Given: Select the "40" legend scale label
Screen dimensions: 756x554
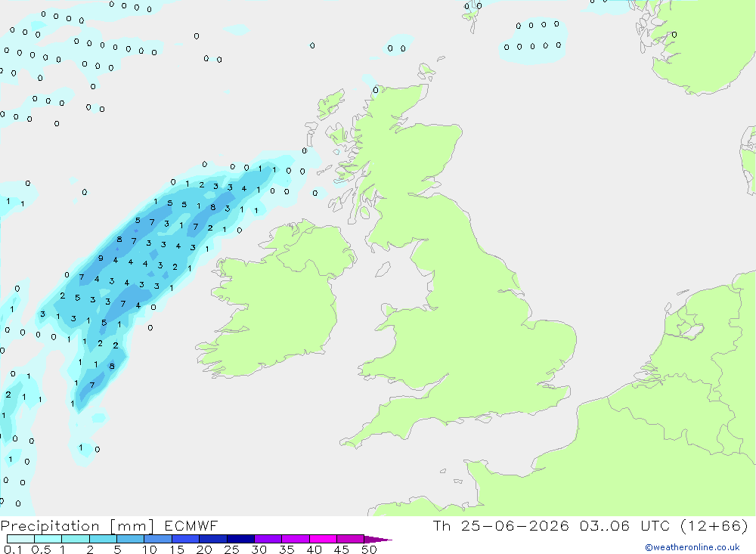Looking at the screenshot, I should click(x=314, y=549).
